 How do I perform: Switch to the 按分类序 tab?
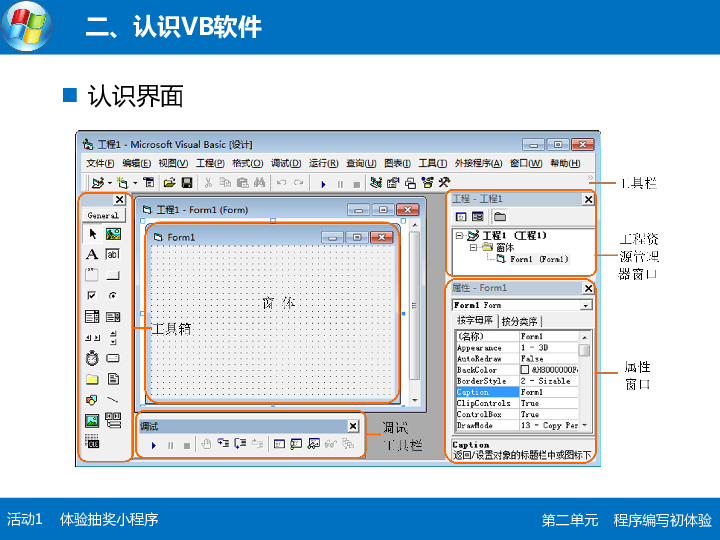[520, 321]
